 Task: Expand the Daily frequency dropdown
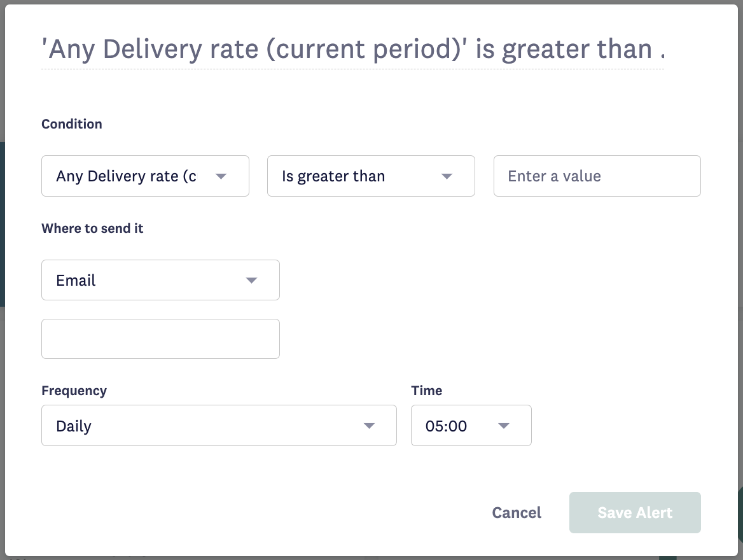point(204,426)
